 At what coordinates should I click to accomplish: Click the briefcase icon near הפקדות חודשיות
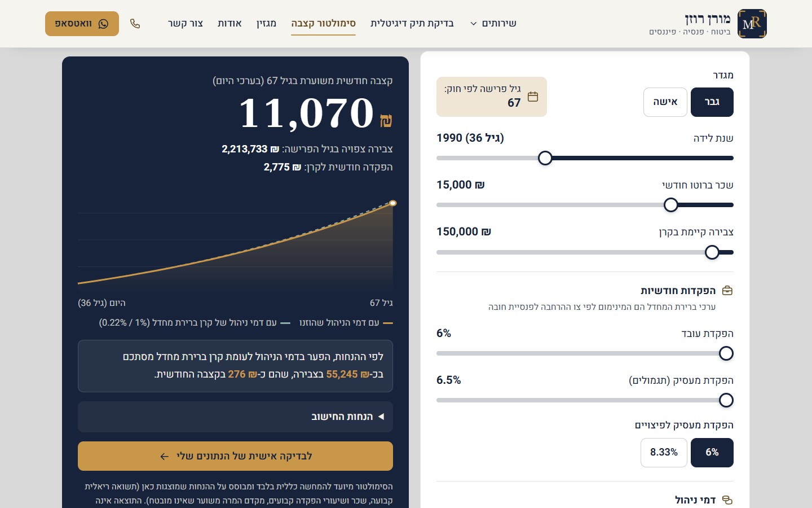click(727, 291)
